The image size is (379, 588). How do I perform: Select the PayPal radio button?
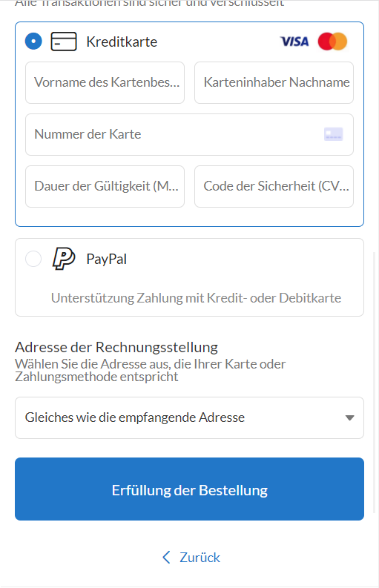pyautogui.click(x=33, y=259)
